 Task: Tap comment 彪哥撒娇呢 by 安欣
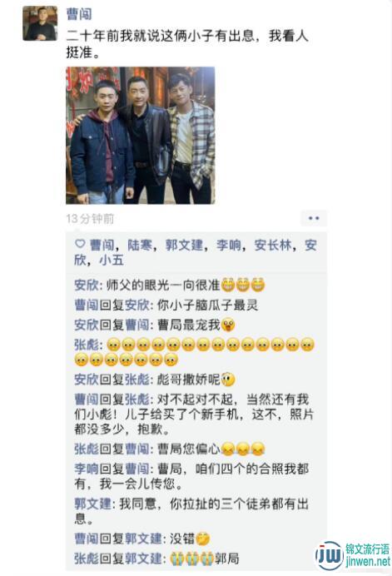[155, 379]
